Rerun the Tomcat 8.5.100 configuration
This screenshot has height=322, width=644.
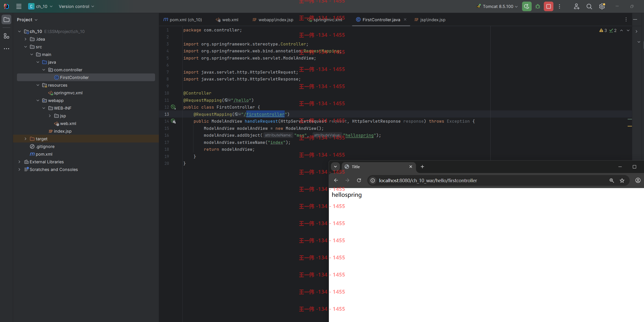[527, 6]
